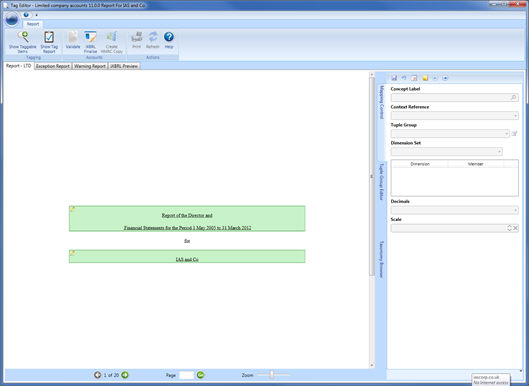Click scroll up arrow of document pane
Screen dimensions: 529x386
coord(372,74)
